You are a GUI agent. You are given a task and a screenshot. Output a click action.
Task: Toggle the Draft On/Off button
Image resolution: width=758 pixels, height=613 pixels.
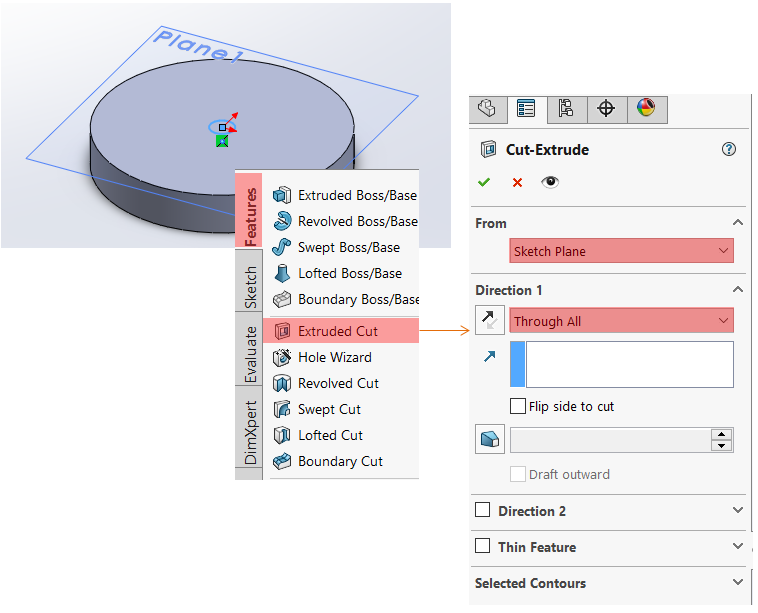490,439
